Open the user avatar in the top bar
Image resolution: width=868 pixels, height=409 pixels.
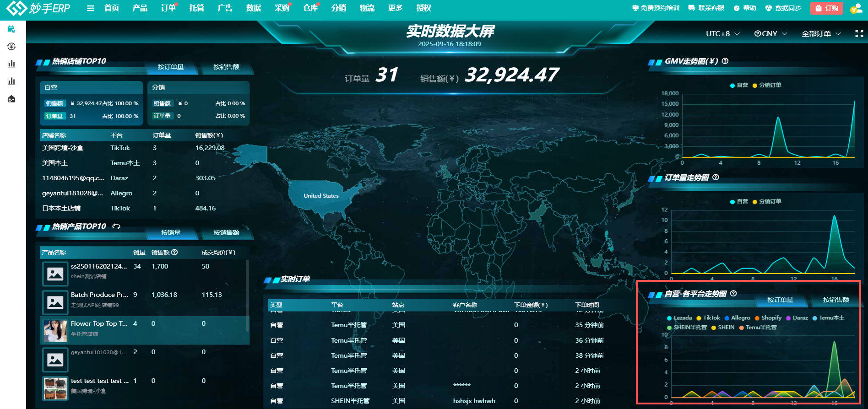pos(856,8)
